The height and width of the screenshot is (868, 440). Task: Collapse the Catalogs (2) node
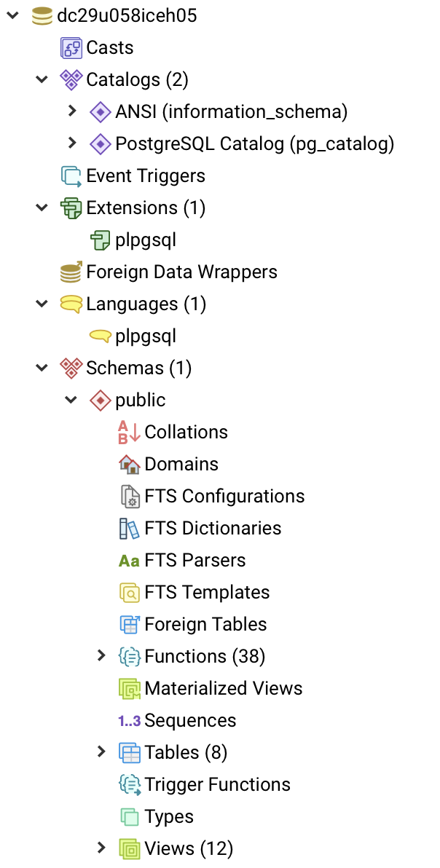(x=42, y=79)
